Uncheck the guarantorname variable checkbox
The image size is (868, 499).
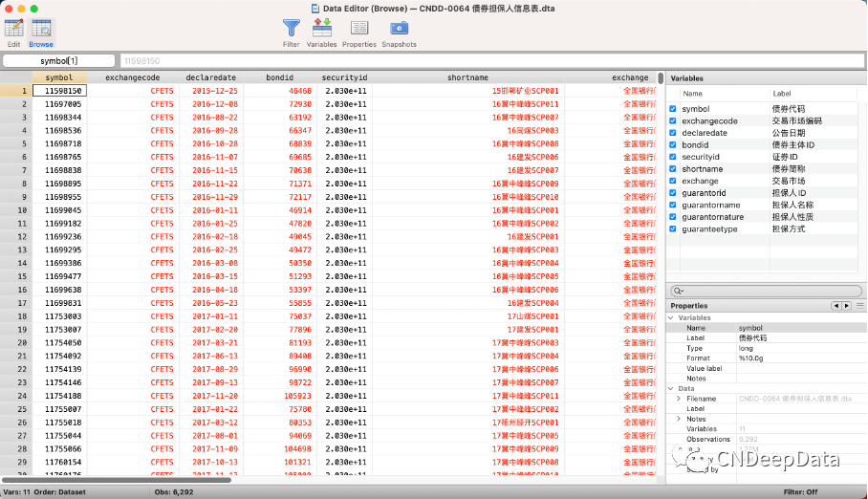(x=673, y=205)
